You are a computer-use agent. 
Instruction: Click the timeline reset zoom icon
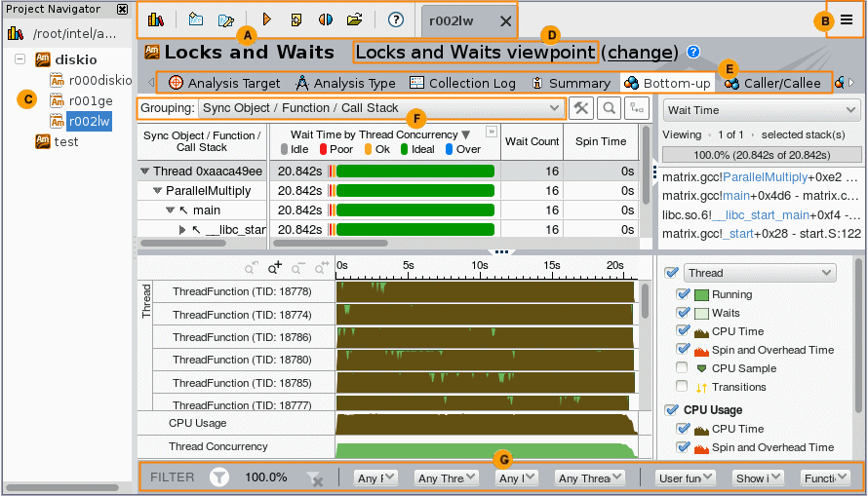point(322,268)
